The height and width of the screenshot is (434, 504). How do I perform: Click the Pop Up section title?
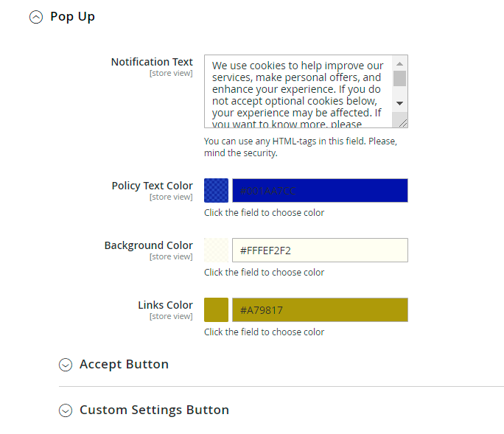[x=72, y=16]
